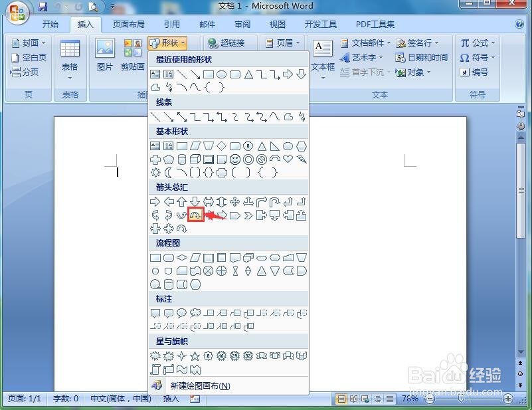Viewport: 532px width, 410px height.
Task: Pick the 5-point star shape
Action: (x=195, y=356)
